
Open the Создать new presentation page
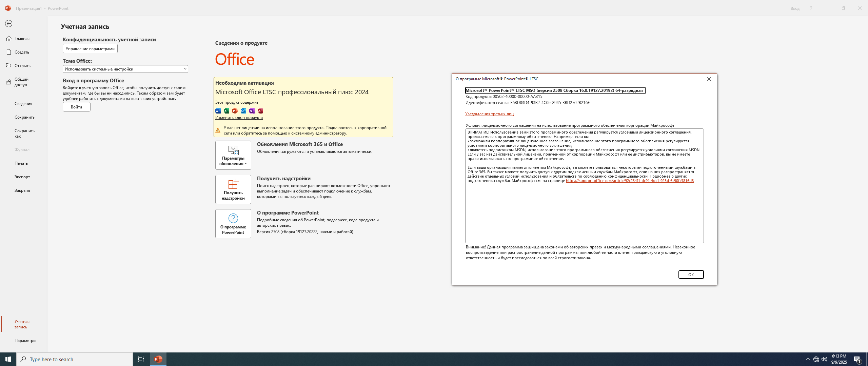23,52
